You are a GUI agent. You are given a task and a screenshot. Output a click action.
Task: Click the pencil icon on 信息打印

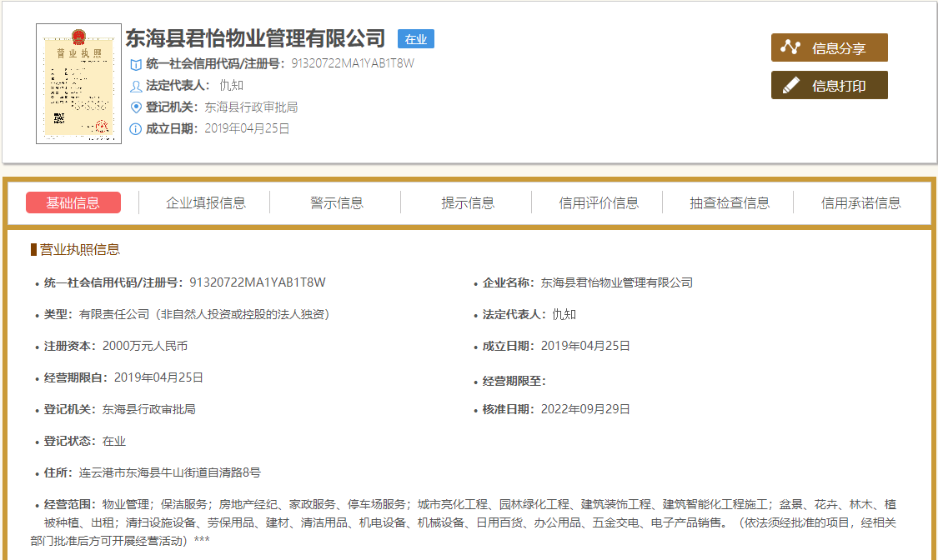click(790, 85)
